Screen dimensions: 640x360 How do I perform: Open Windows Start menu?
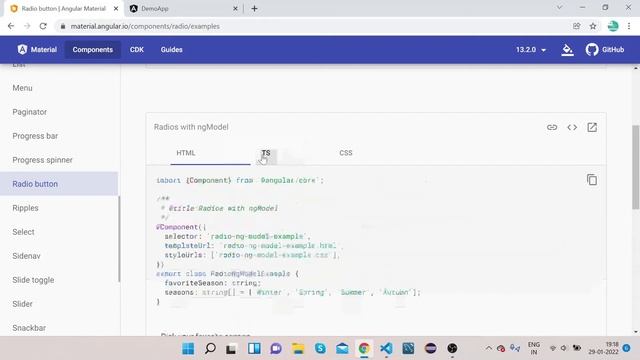188,349
